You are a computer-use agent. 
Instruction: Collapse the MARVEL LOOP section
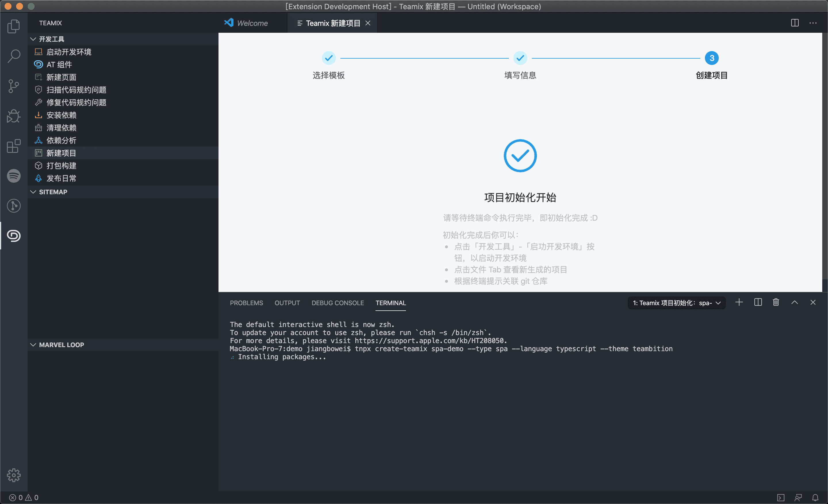pos(123,345)
